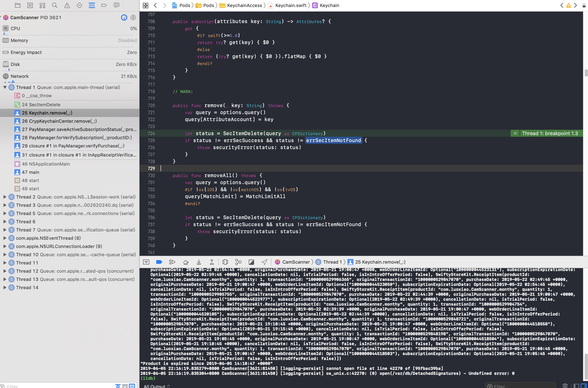Open the Breakpoint navigator flag icon
Image resolution: width=588 pixels, height=388 pixels.
(104, 5)
